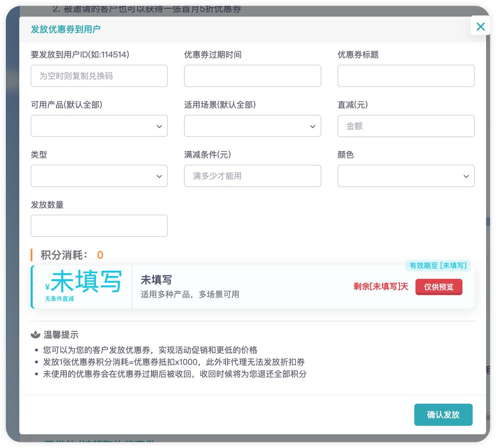The width and height of the screenshot is (496, 448).
Task: Open the 适用场景 dropdown
Action: (253, 126)
